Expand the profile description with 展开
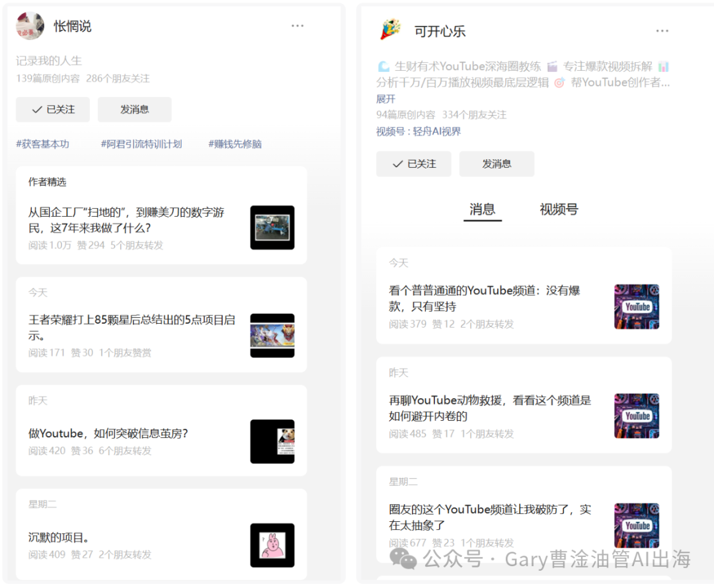Viewport: 714px width, 588px height. (385, 98)
